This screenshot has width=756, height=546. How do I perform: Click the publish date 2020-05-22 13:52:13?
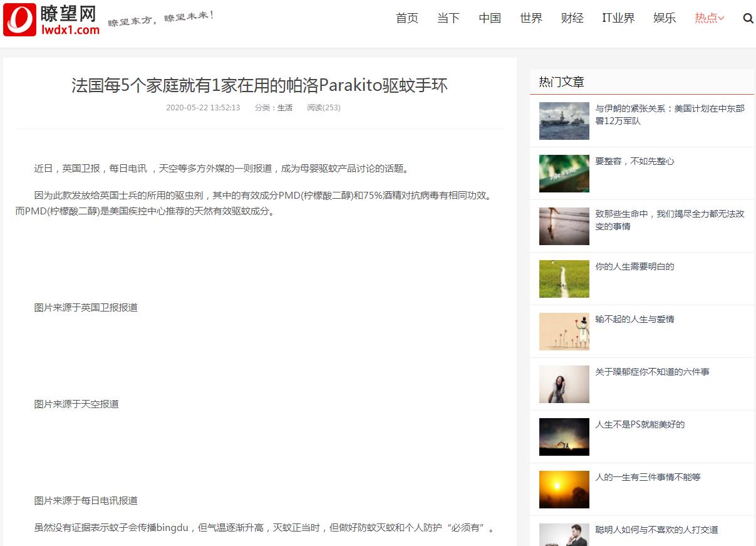point(203,108)
